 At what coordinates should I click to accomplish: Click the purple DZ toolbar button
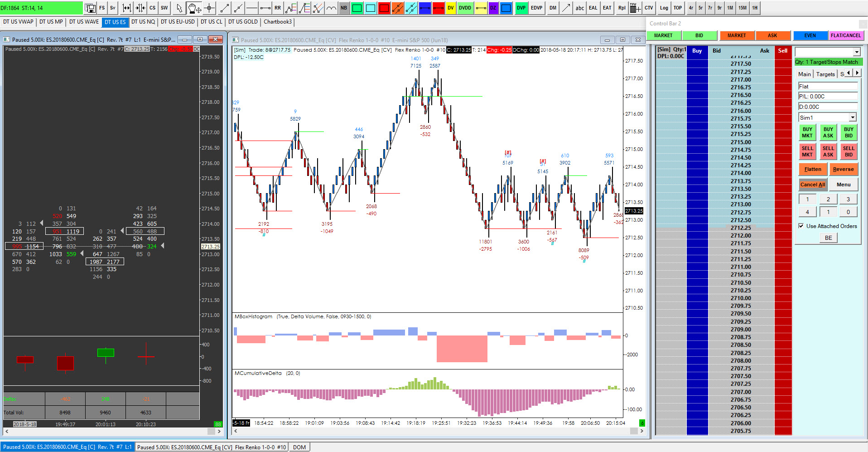(x=493, y=8)
